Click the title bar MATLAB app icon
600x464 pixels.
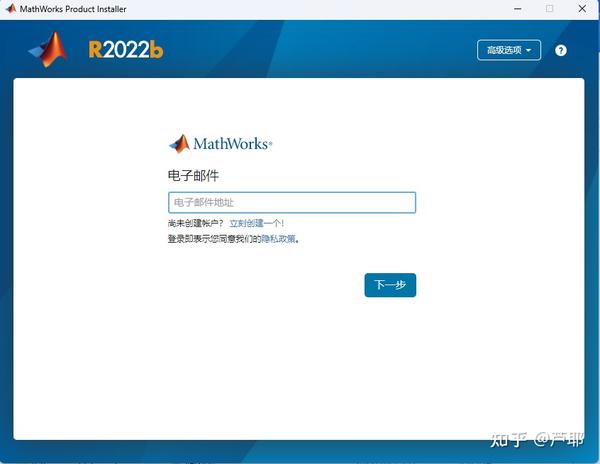10,8
